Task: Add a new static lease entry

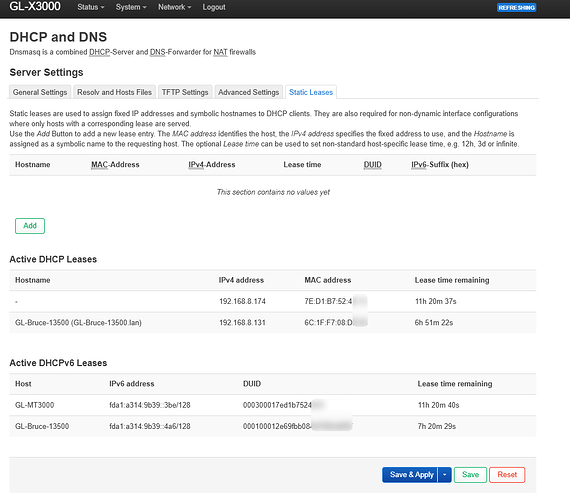Action: coord(30,226)
